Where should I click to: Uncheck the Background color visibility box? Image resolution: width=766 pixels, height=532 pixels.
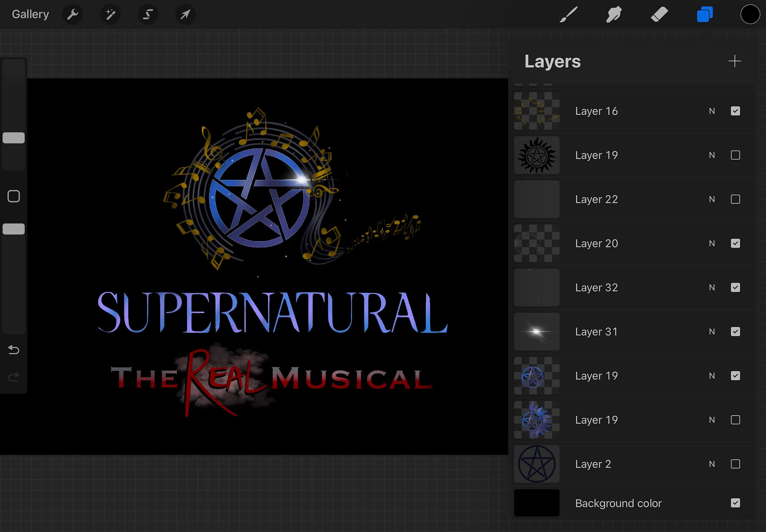(x=735, y=503)
